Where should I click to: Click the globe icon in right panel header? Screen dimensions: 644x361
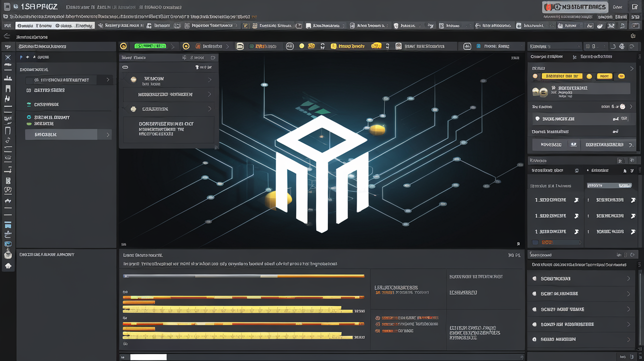(x=622, y=46)
